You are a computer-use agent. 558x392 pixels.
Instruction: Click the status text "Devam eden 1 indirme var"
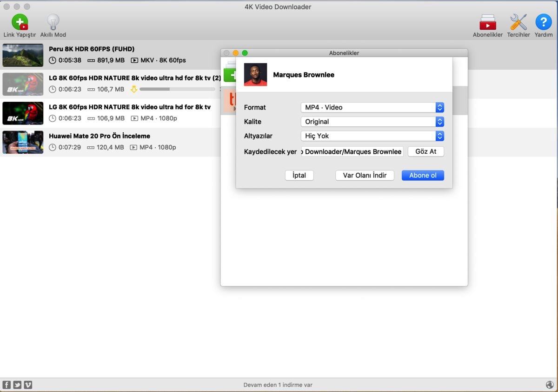click(x=278, y=385)
